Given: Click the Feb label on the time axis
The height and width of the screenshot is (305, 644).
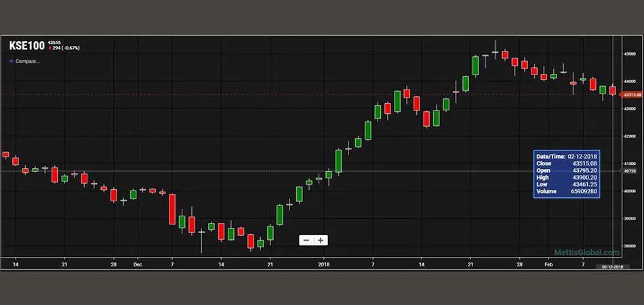Looking at the screenshot, I should pyautogui.click(x=548, y=265).
